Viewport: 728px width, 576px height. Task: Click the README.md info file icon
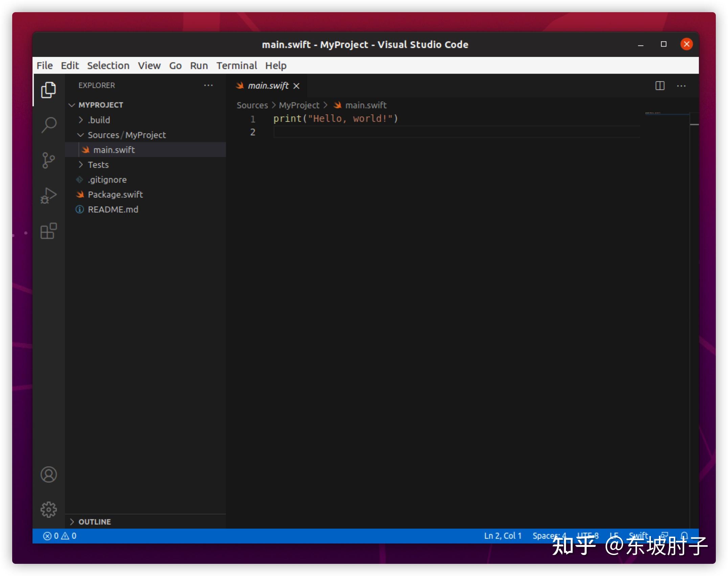pyautogui.click(x=79, y=209)
